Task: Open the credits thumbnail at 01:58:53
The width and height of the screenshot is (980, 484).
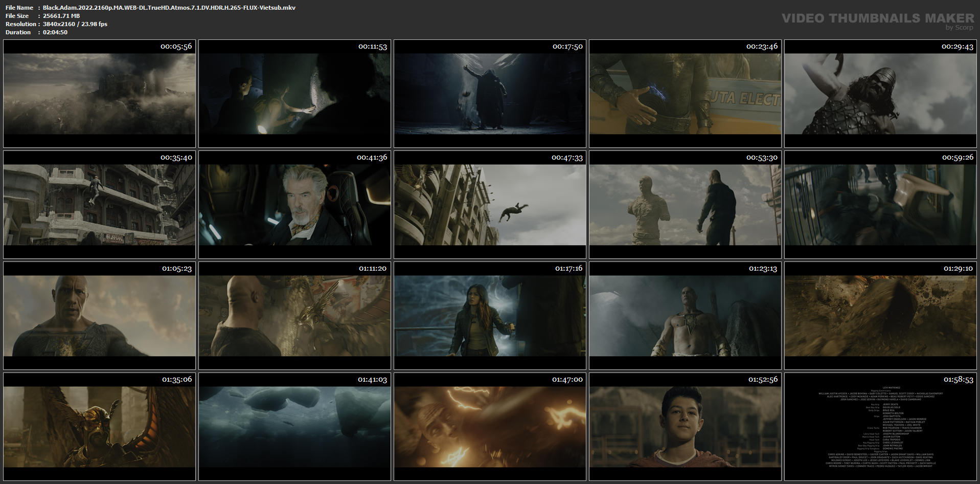Action: click(880, 427)
